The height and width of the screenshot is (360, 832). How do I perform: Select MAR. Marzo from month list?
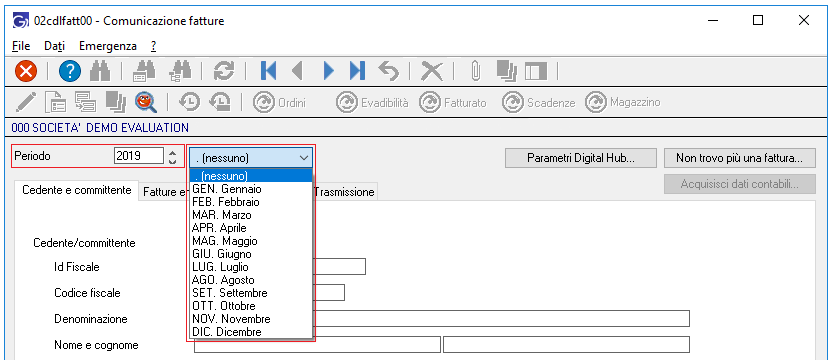[250, 215]
